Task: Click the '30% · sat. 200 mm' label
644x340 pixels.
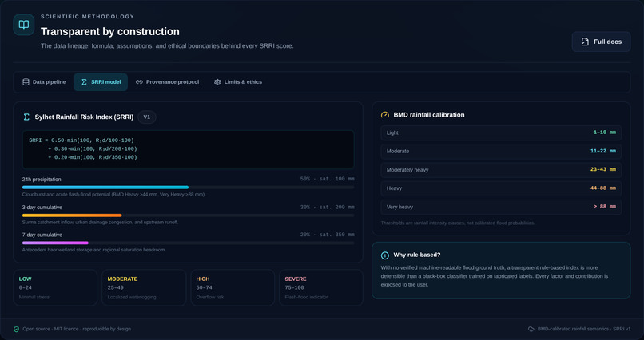Action: [x=327, y=208]
